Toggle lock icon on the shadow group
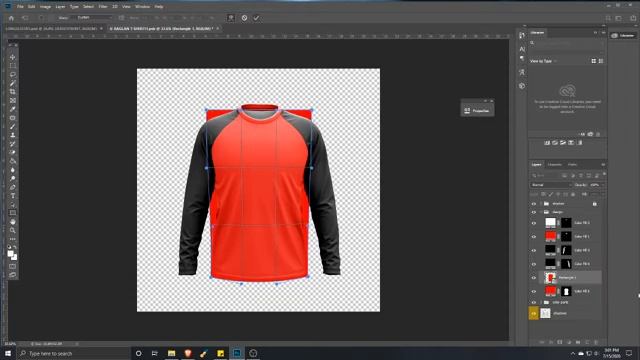Screen dimensions: 640x360 pyautogui.click(x=595, y=204)
